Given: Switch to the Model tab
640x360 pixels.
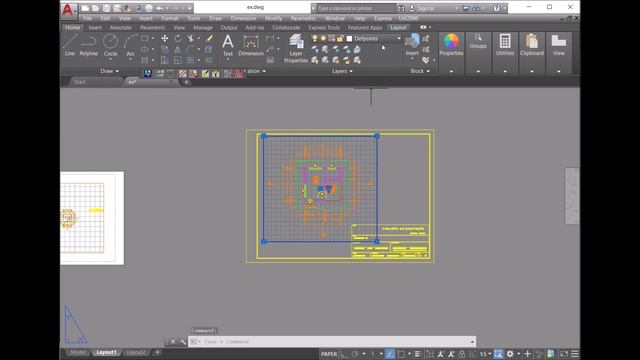Looking at the screenshot, I should (78, 352).
